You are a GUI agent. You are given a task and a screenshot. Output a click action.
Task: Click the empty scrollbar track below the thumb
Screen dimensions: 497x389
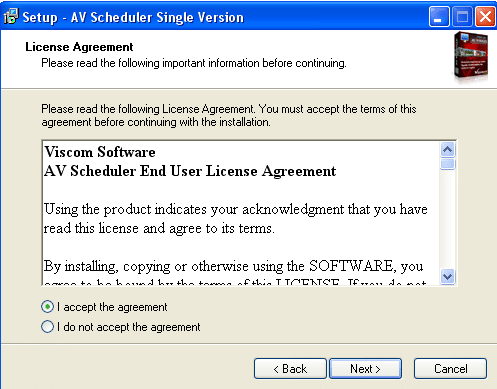point(447,219)
